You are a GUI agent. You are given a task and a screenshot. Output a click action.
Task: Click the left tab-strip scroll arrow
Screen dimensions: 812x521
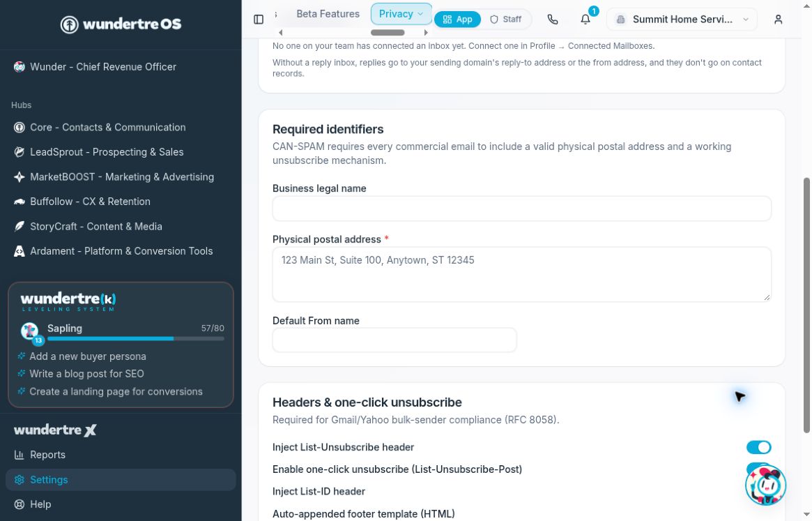click(280, 33)
